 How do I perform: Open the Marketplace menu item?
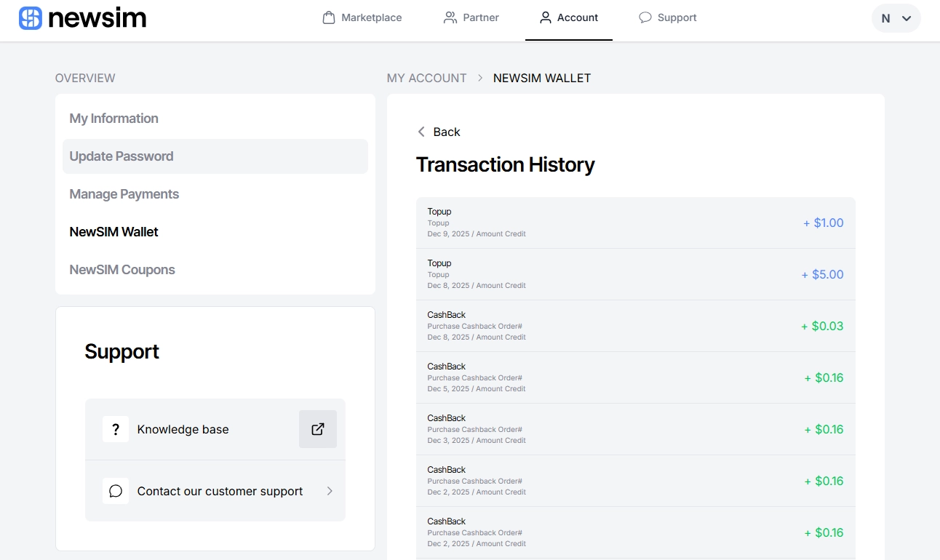362,17
